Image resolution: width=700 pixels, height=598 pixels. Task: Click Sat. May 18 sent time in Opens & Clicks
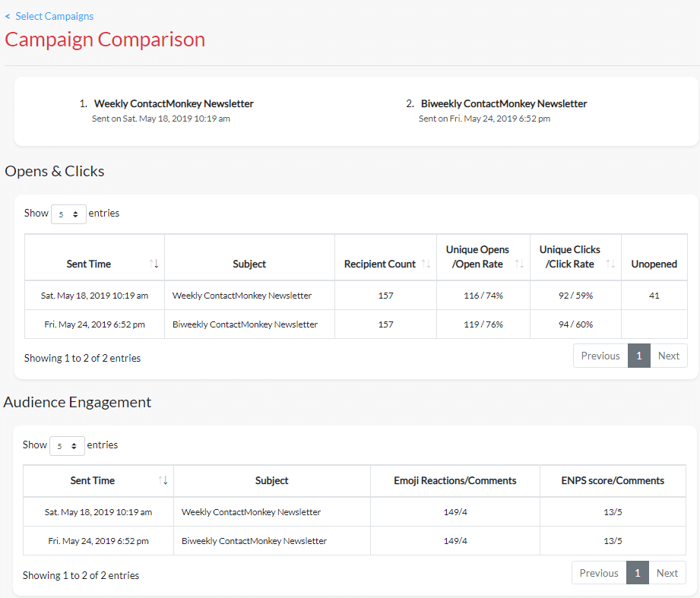94,296
